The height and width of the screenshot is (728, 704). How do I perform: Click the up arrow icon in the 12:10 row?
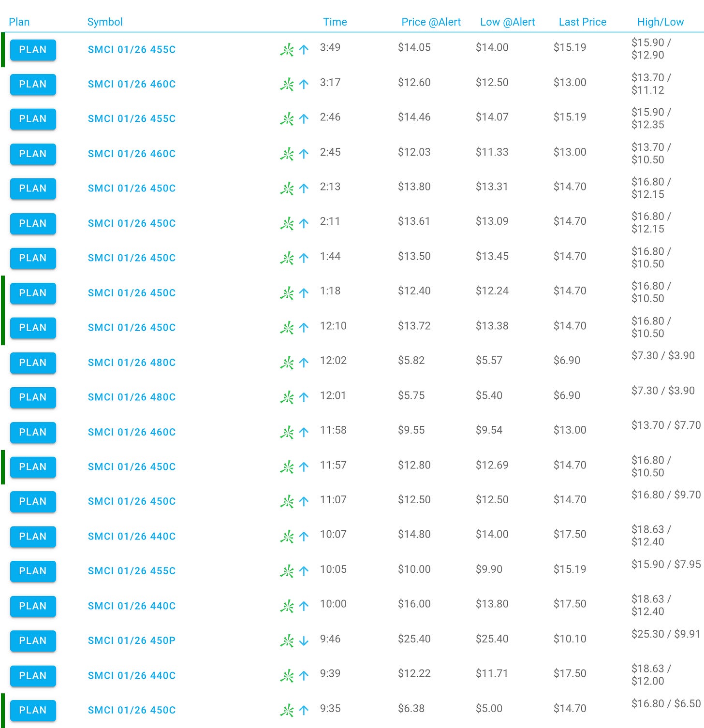(304, 328)
